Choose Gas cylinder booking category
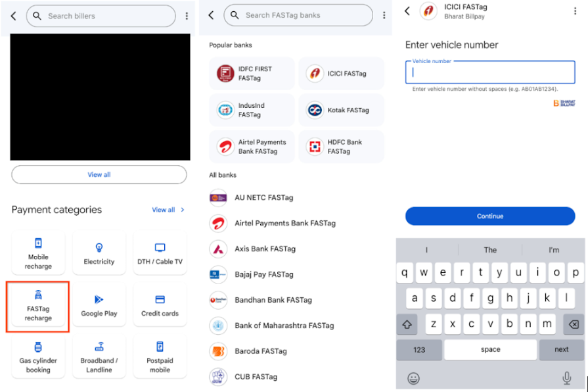 38,356
